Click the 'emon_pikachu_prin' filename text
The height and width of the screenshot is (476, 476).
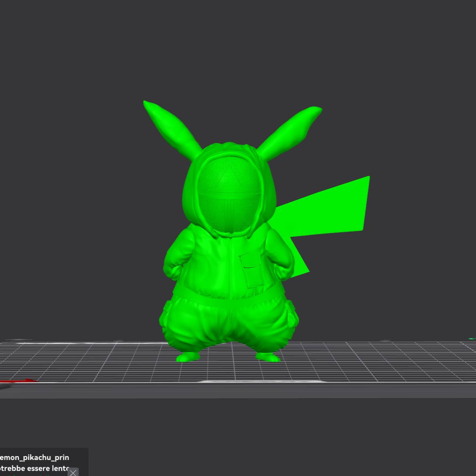click(x=34, y=457)
